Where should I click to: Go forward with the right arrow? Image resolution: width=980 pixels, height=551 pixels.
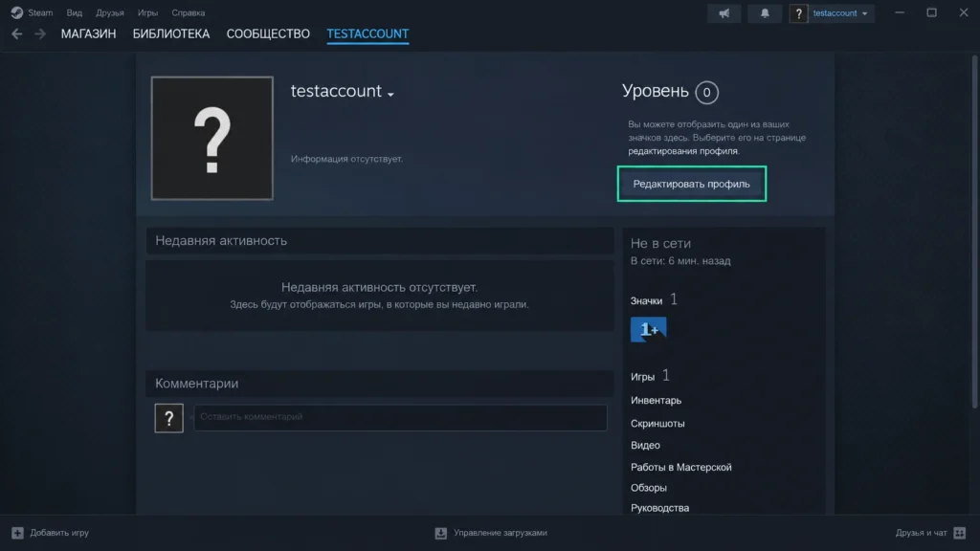coord(40,33)
